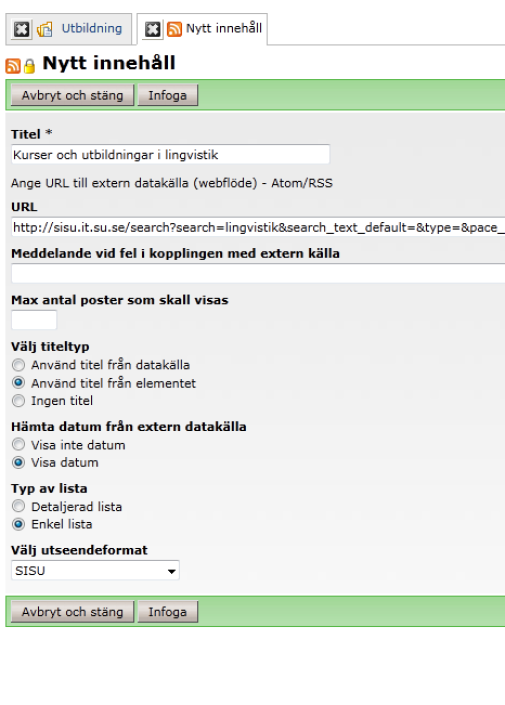Close the Utbildning tab with its X icon
Image resolution: width=505 pixels, height=705 pixels.
click(21, 29)
